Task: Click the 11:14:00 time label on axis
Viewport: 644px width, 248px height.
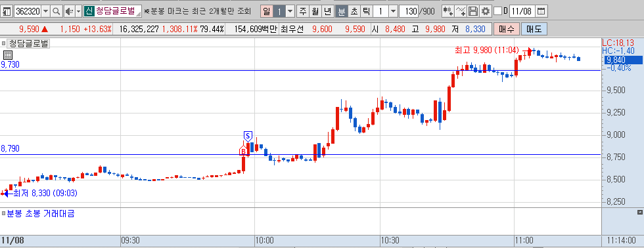Action: click(622, 240)
